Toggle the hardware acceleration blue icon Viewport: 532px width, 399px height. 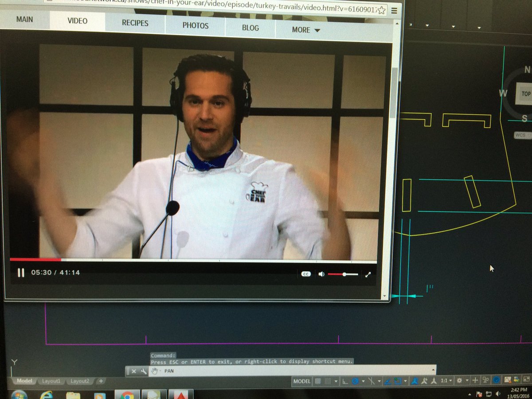coord(497,380)
